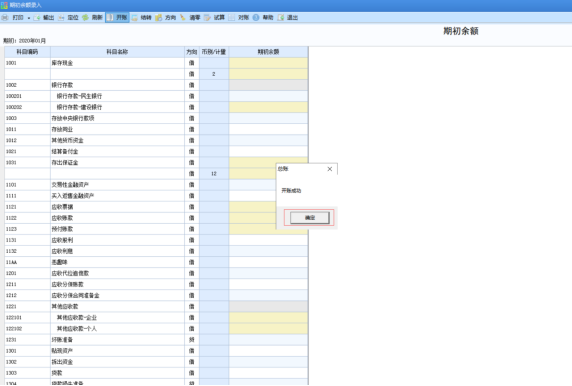Click the 输出 export toolbar icon
This screenshot has height=386, width=572.
(37, 18)
